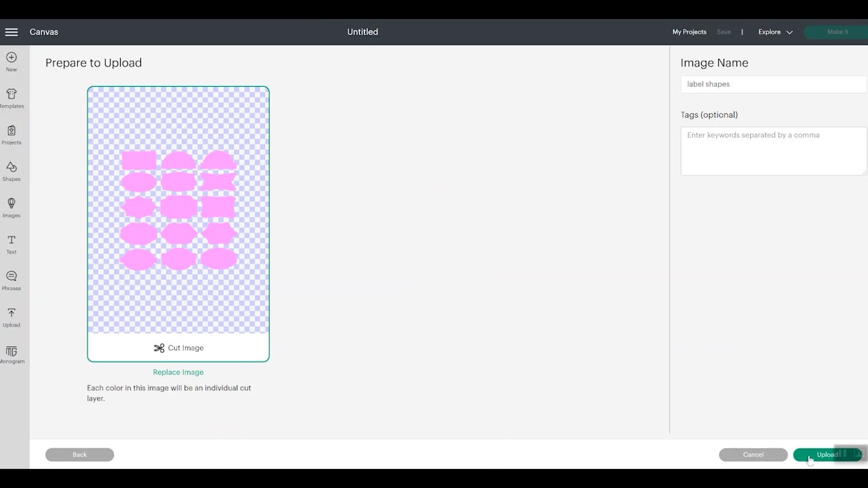Click the Save option

click(724, 32)
